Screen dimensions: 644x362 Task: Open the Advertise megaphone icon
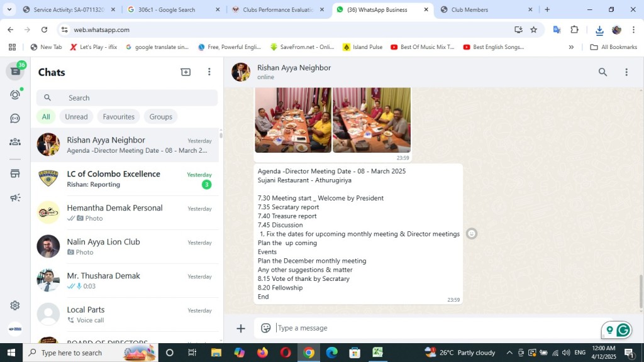tap(15, 198)
